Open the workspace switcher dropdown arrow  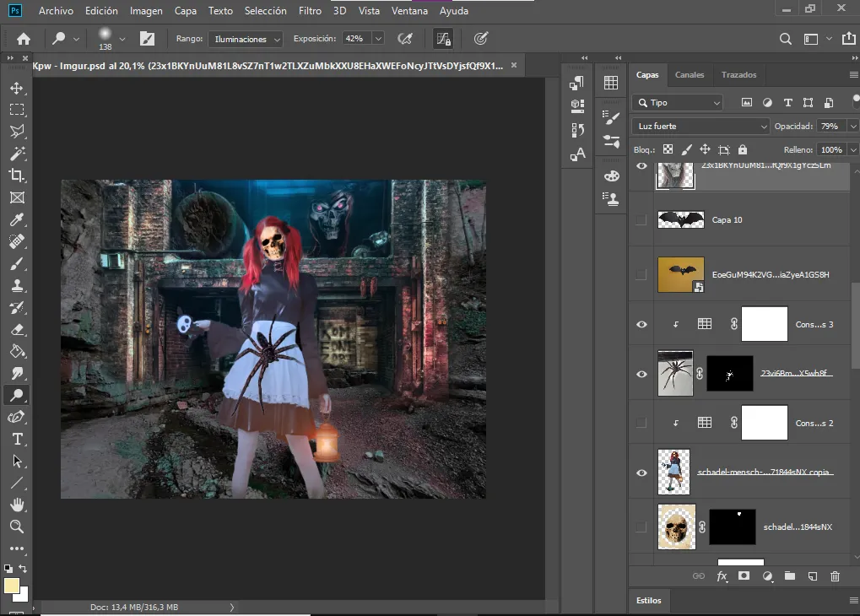click(829, 39)
